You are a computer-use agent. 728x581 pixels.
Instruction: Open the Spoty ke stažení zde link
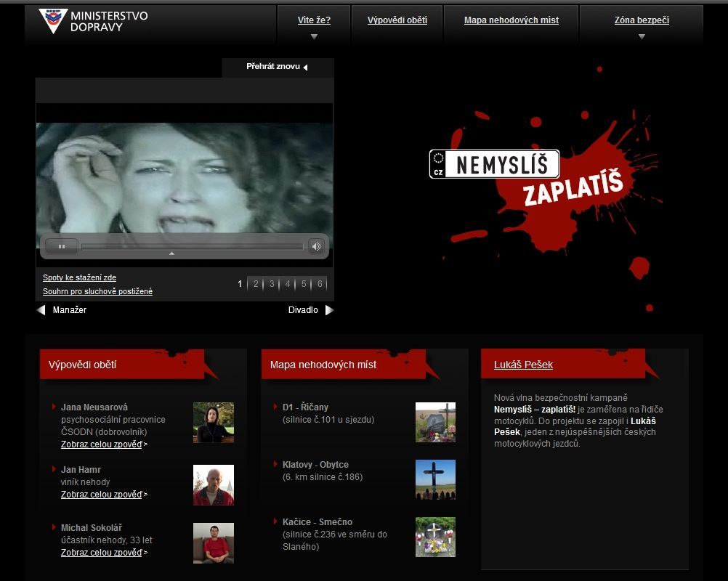[79, 277]
